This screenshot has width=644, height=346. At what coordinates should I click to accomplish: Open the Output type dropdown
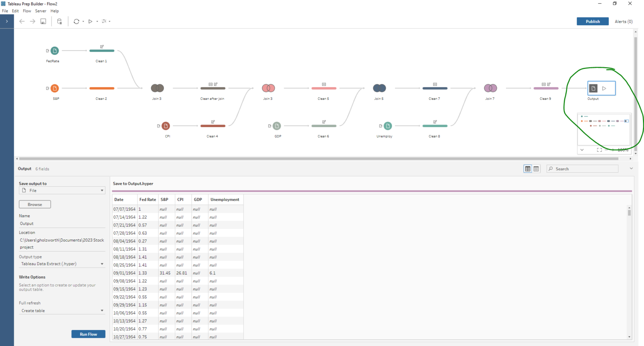[62, 263]
